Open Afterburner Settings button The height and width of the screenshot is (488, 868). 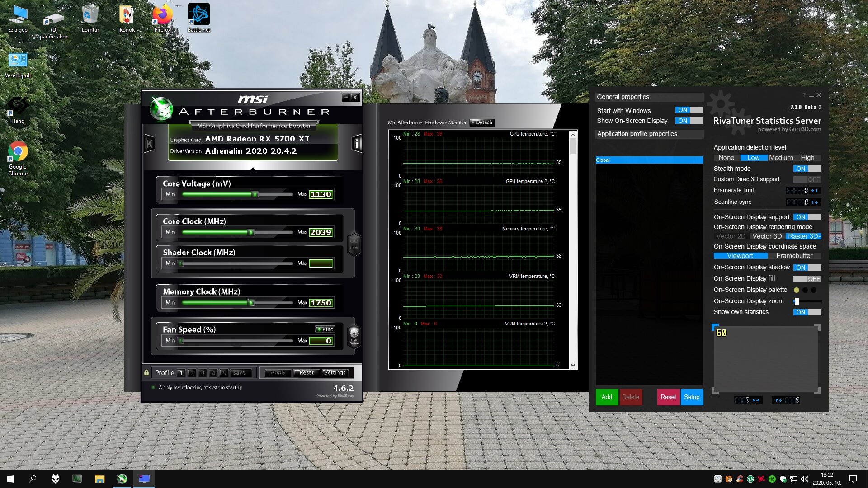[x=335, y=373]
